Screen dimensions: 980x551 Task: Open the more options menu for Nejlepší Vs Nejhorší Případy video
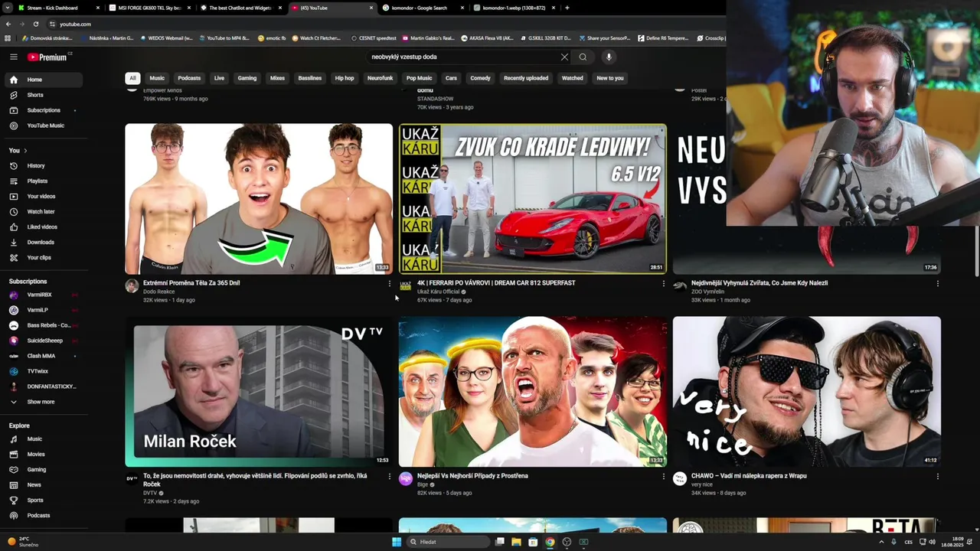pos(664,477)
